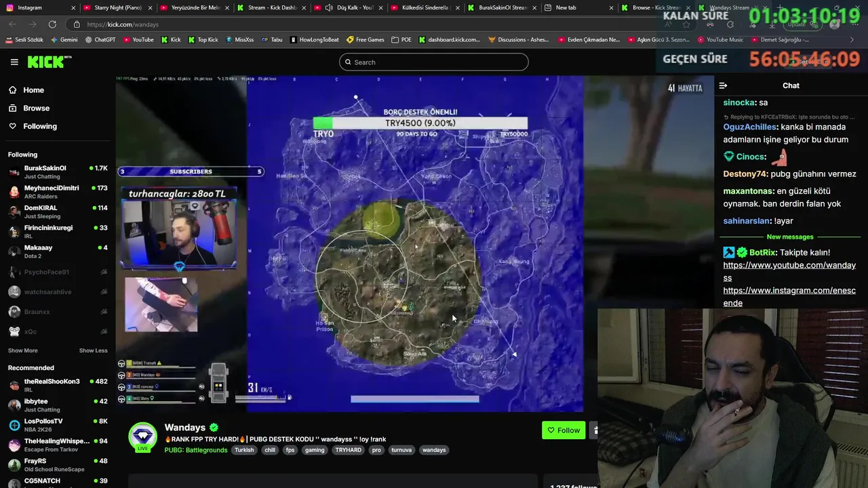This screenshot has width=868, height=488.
Task: Open FrayRS Old School RuneScape channel
Action: [x=58, y=465]
